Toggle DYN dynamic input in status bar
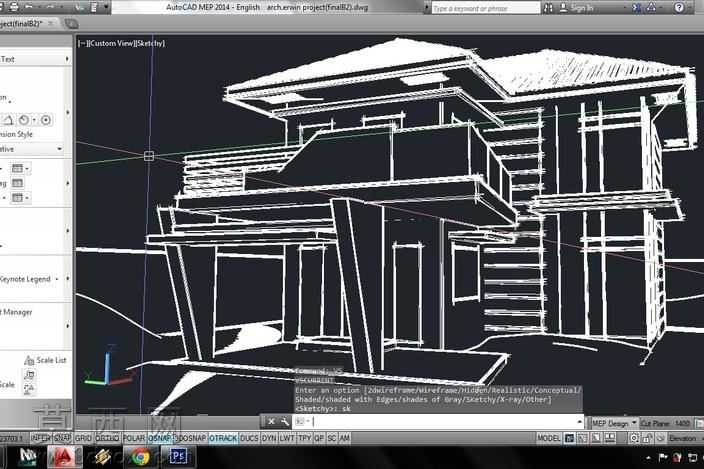This screenshot has height=469, width=704. 268,438
